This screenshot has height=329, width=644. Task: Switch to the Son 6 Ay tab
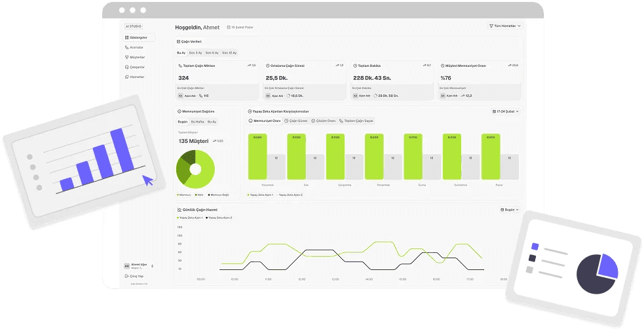(212, 52)
